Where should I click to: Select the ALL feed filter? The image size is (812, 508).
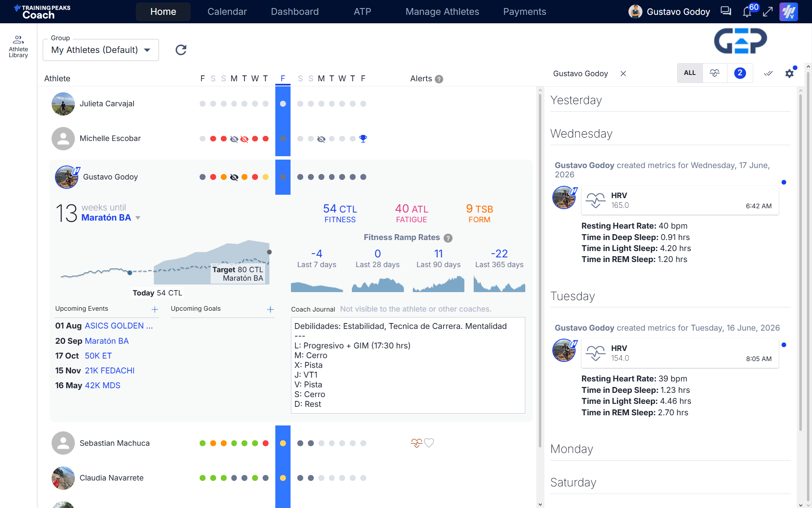click(690, 73)
